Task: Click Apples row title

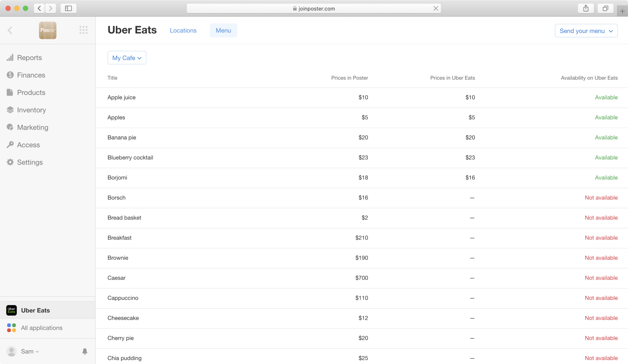Action: 116,118
